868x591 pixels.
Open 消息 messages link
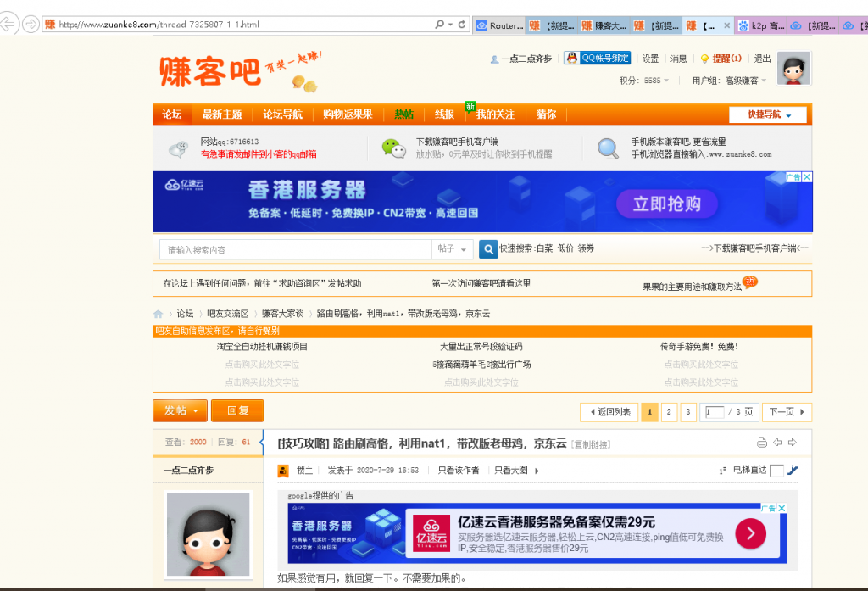(678, 59)
